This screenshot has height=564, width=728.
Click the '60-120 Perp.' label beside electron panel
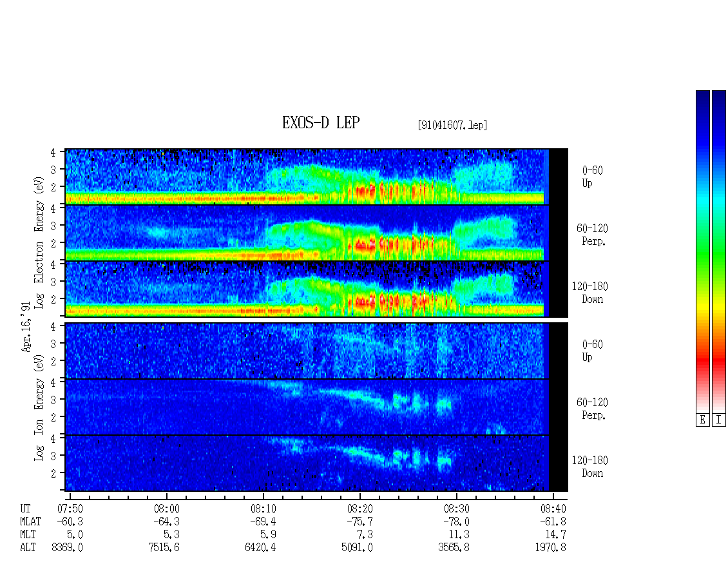pyautogui.click(x=592, y=235)
